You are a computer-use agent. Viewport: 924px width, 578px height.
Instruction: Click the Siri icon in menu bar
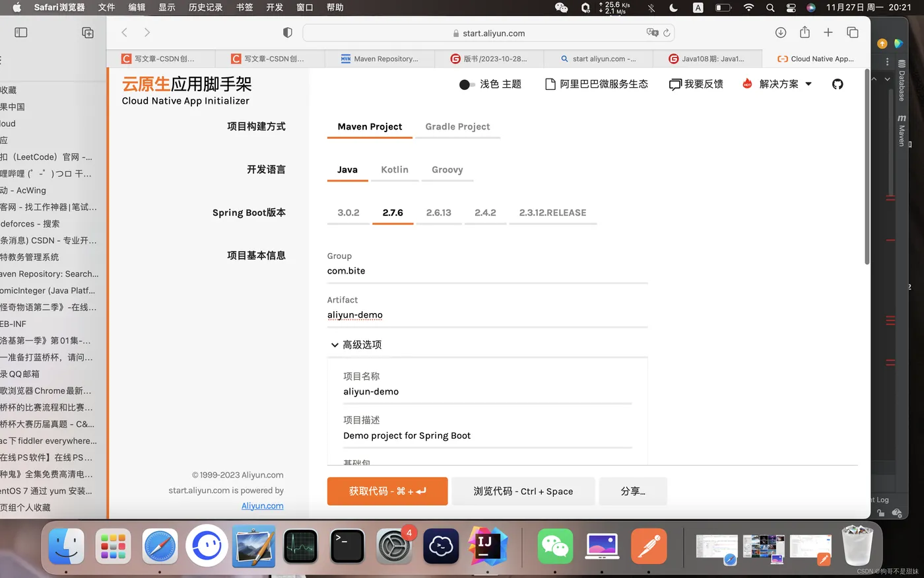(x=811, y=7)
